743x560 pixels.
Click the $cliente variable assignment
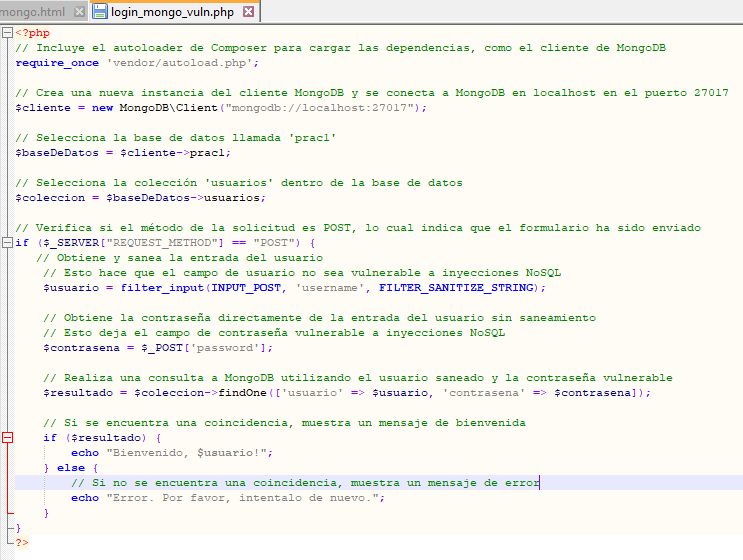pyautogui.click(x=43, y=108)
